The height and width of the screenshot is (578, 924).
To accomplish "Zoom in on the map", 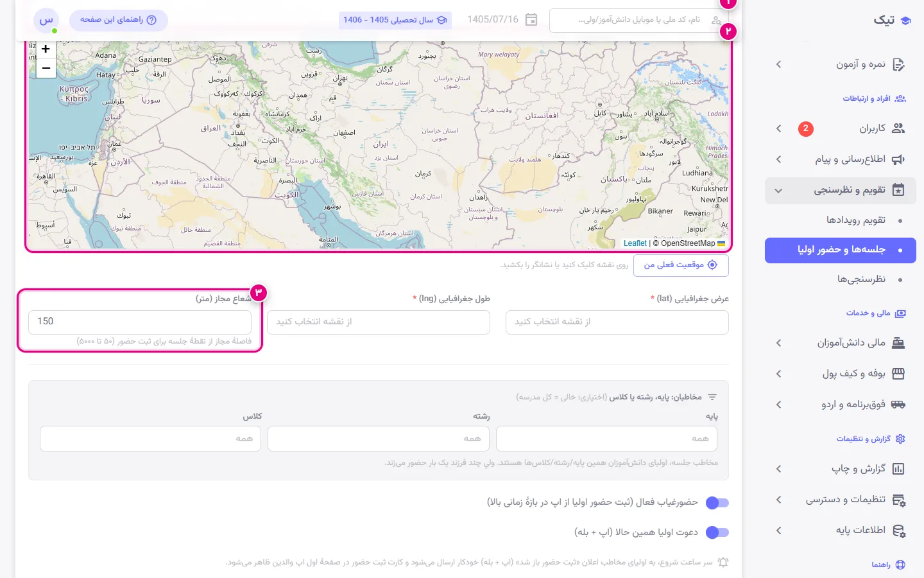I will [46, 49].
